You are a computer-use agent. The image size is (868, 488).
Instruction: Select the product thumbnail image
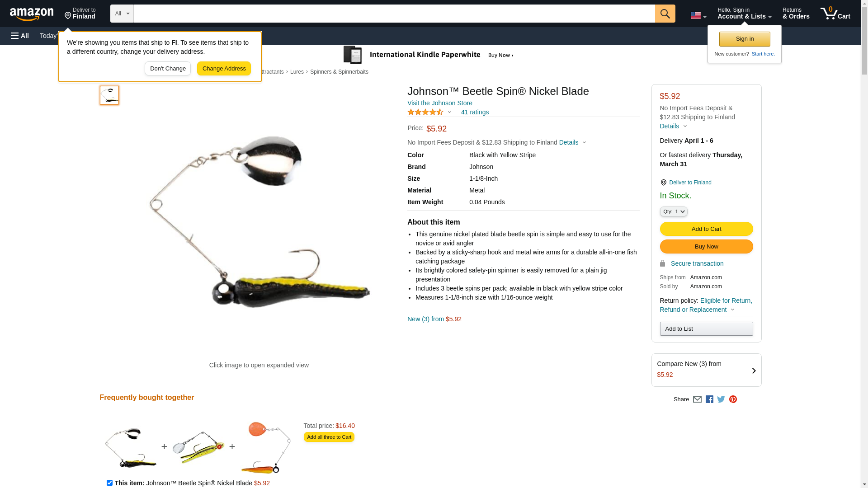[109, 95]
